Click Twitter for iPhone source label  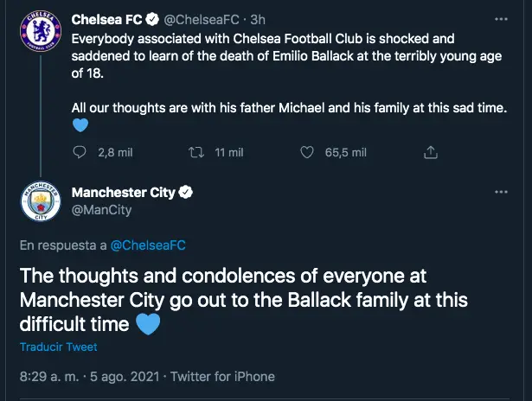222,377
